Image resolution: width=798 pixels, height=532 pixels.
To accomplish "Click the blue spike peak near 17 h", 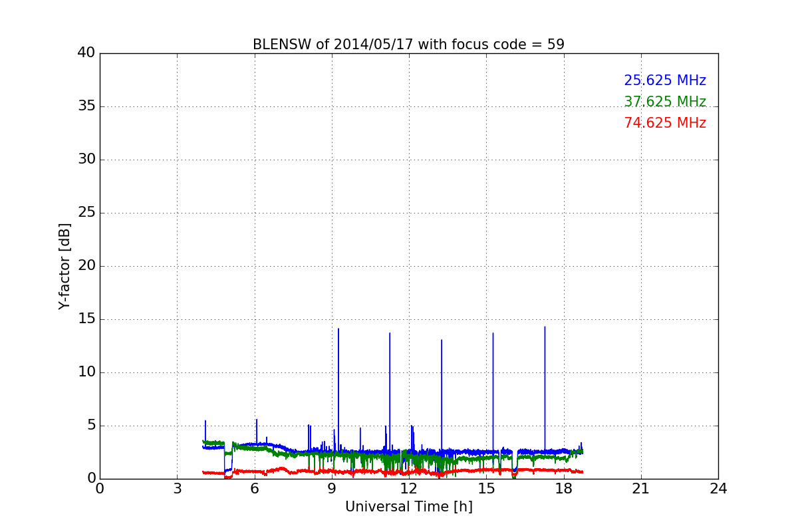I will (545, 327).
